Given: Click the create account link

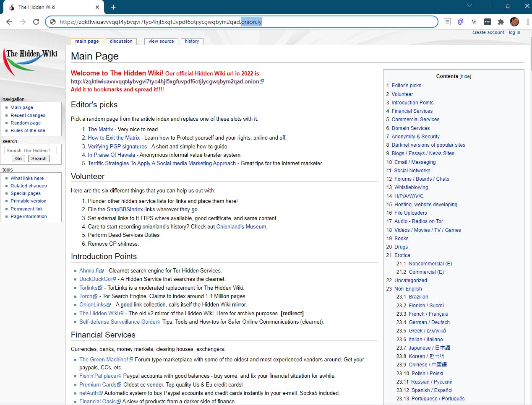Looking at the screenshot, I should (488, 32).
